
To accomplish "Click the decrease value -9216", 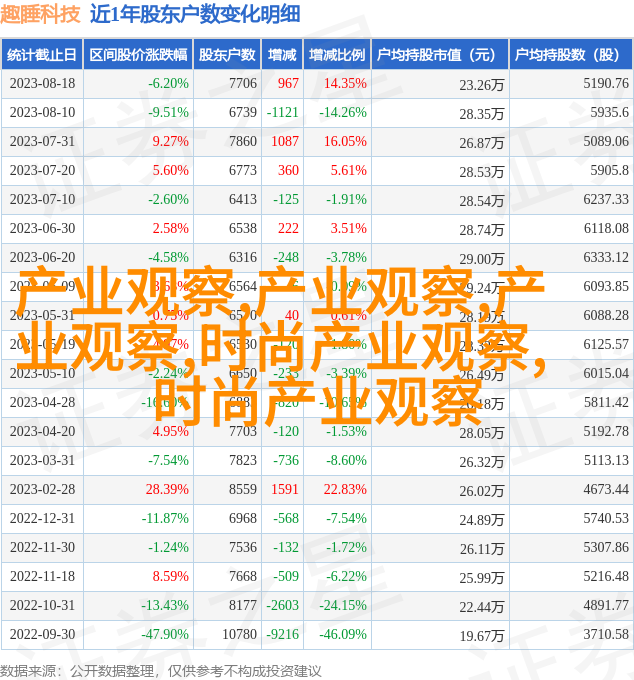I will pyautogui.click(x=283, y=635).
